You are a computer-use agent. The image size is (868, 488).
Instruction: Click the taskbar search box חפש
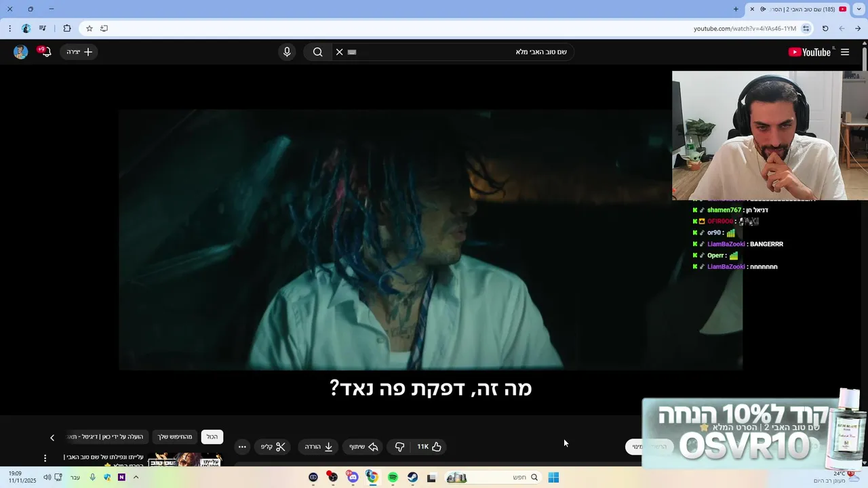(494, 478)
